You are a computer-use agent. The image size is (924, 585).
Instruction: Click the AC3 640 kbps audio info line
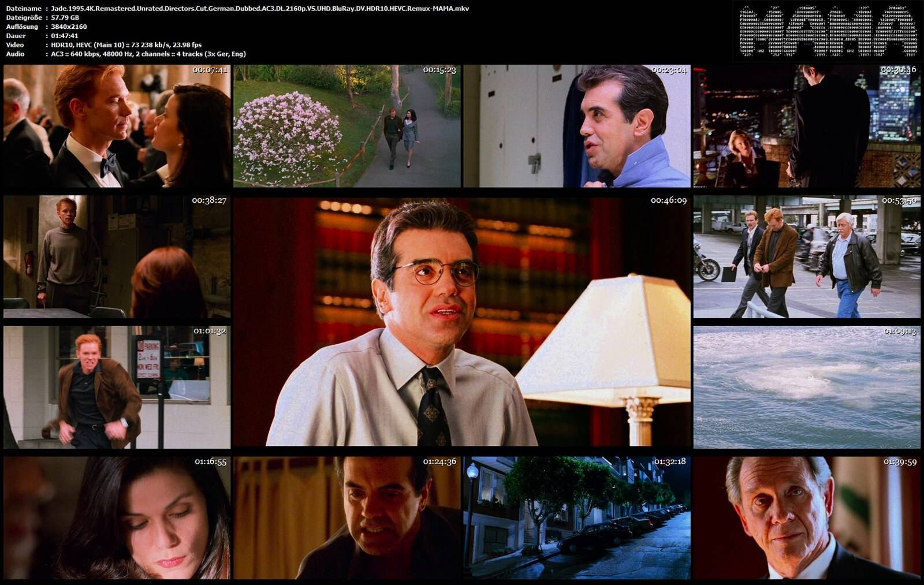click(x=148, y=54)
